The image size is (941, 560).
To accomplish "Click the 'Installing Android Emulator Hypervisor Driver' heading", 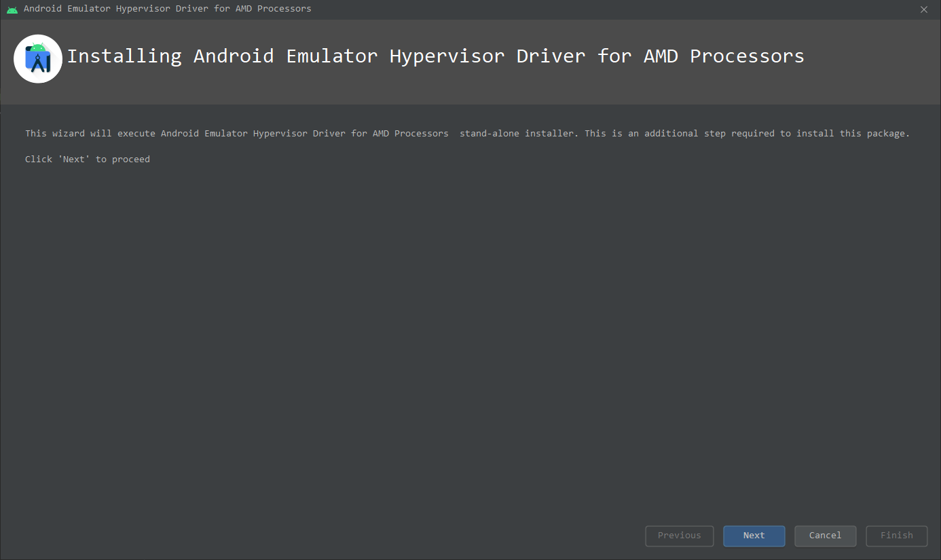I will [x=435, y=56].
